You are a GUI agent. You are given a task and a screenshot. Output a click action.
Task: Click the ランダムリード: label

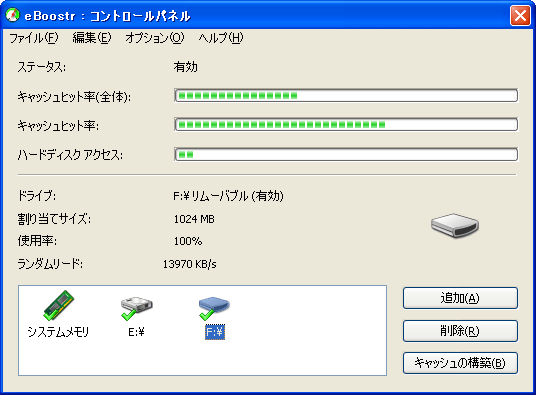pos(50,264)
